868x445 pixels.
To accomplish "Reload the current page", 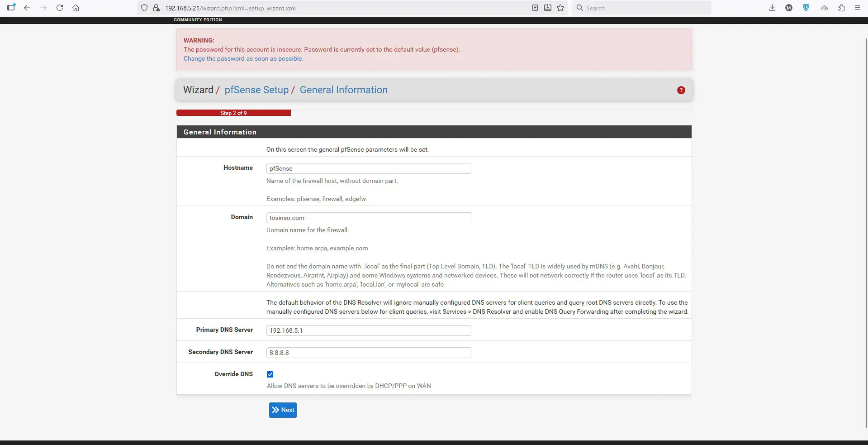I will pos(60,8).
